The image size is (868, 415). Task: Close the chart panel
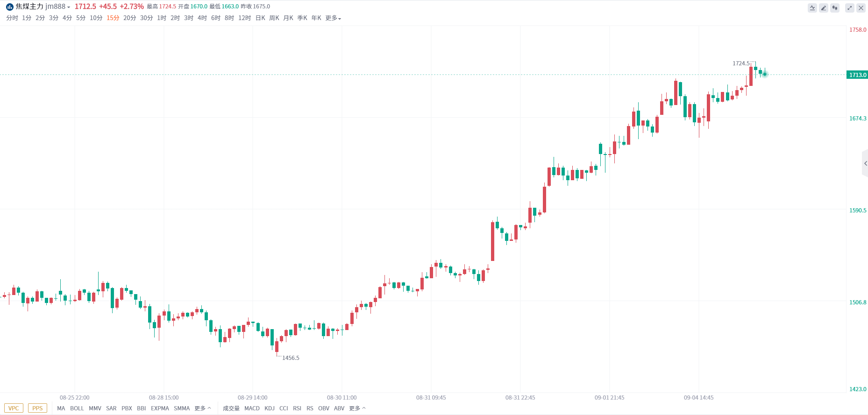pyautogui.click(x=861, y=8)
